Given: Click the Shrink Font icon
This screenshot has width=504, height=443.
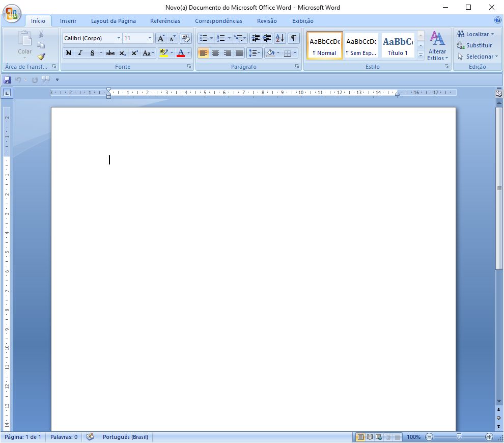Looking at the screenshot, I should [172, 38].
